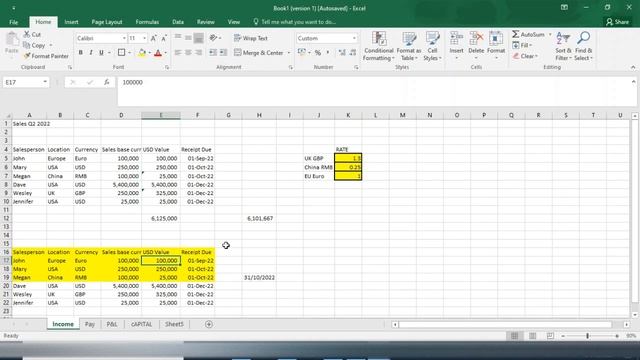Click the Insert Function fx icon
Image resolution: width=640 pixels, height=360 pixels.
point(107,82)
